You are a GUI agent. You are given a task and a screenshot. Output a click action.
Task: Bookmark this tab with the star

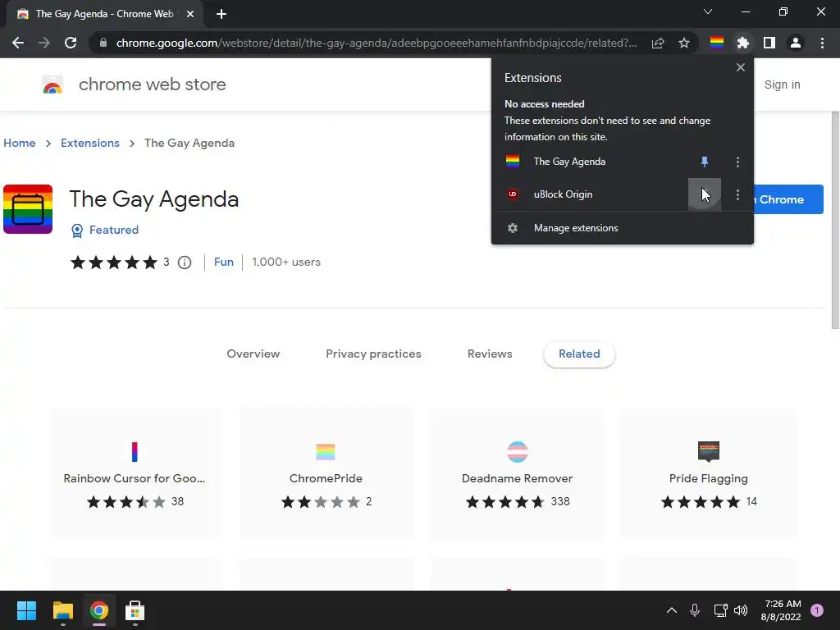684,43
